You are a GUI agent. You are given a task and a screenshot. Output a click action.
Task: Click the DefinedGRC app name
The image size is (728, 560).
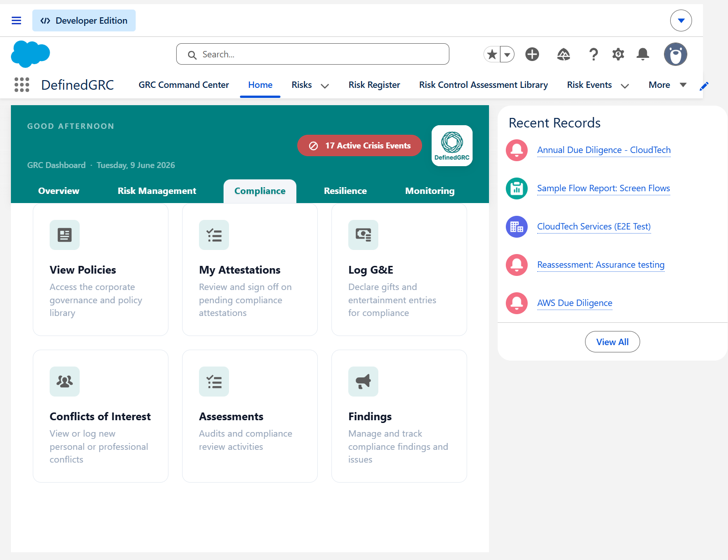(77, 85)
